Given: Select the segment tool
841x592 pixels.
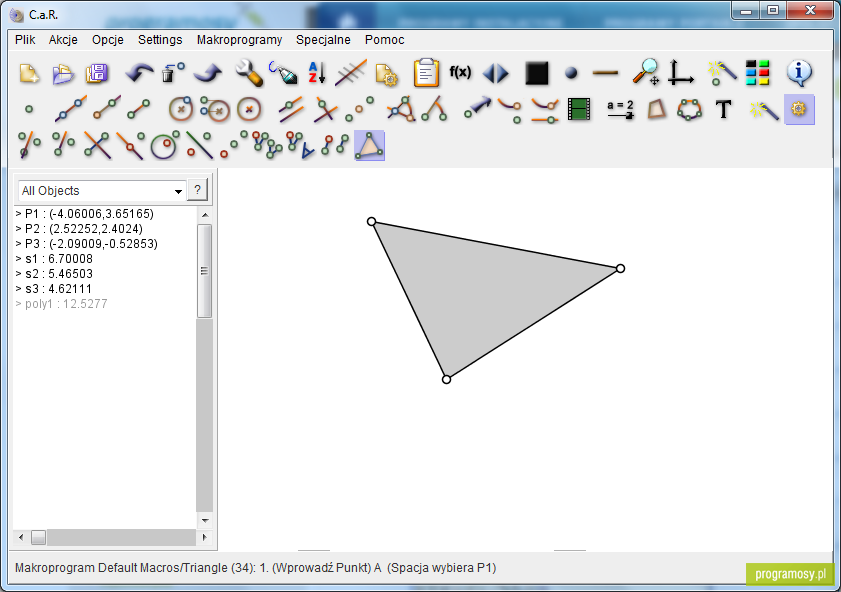Looking at the screenshot, I should click(x=139, y=109).
